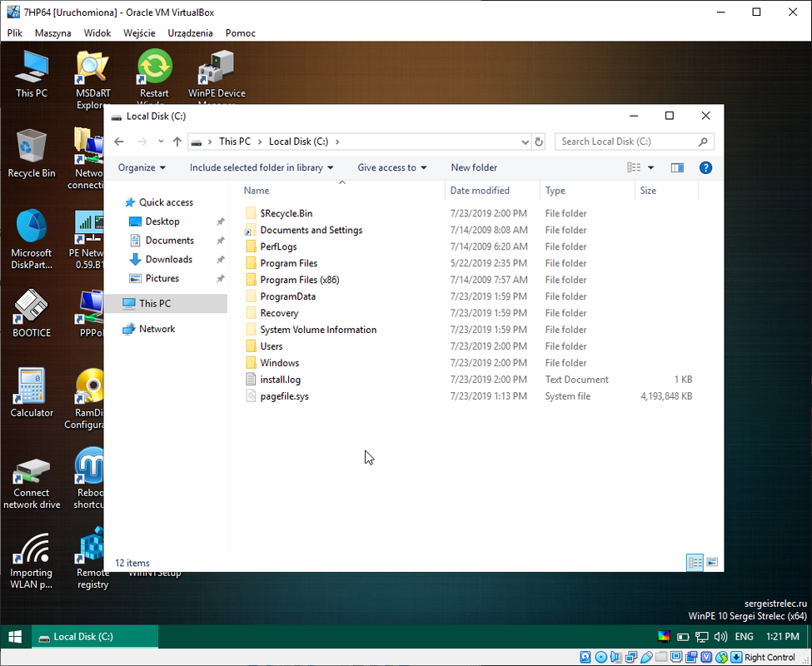Click the New folder button

coord(474,167)
